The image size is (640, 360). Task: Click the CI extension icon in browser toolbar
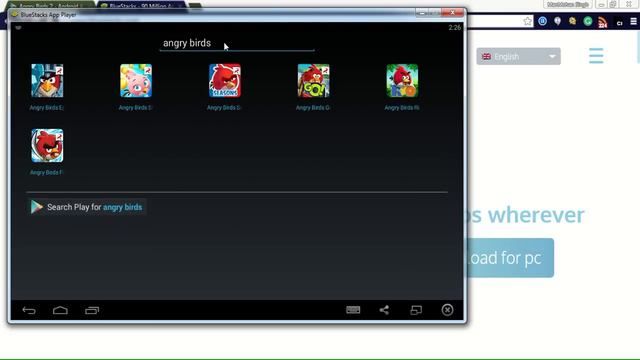619,23
